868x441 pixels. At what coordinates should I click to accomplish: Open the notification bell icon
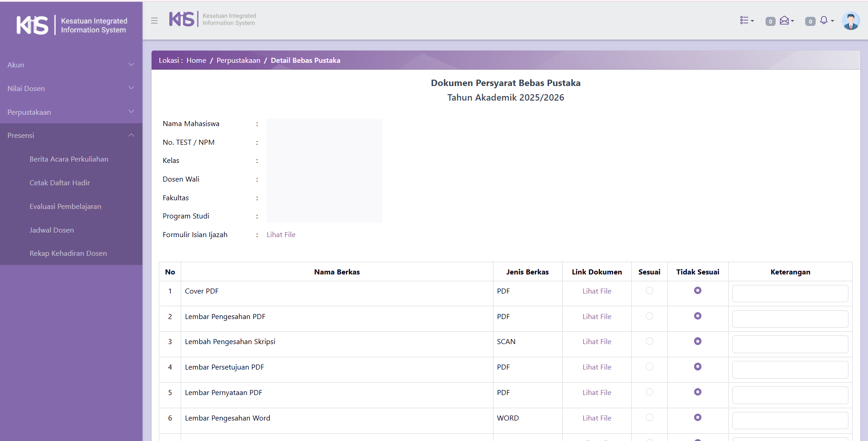click(824, 20)
